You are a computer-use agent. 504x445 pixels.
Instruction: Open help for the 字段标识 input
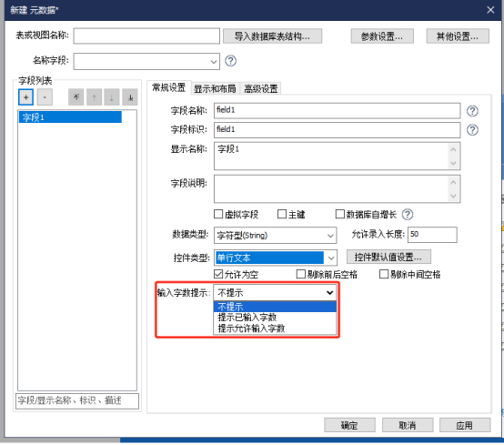(x=472, y=130)
